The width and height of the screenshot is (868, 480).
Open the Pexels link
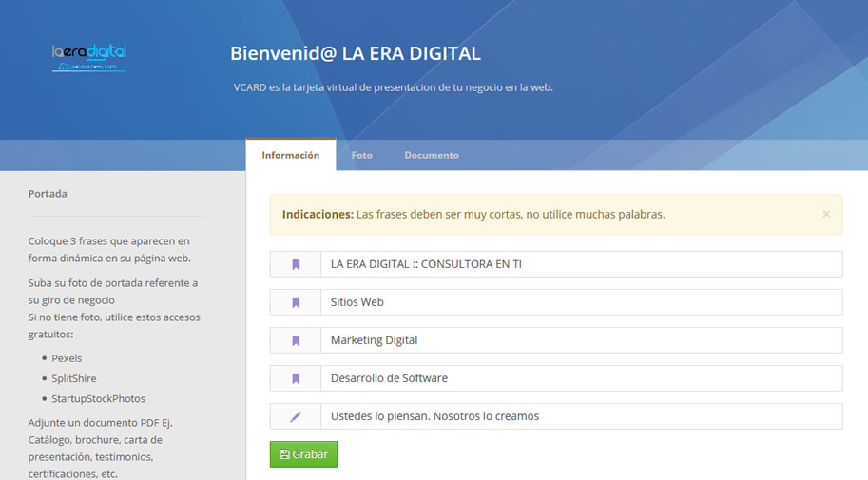[67, 358]
